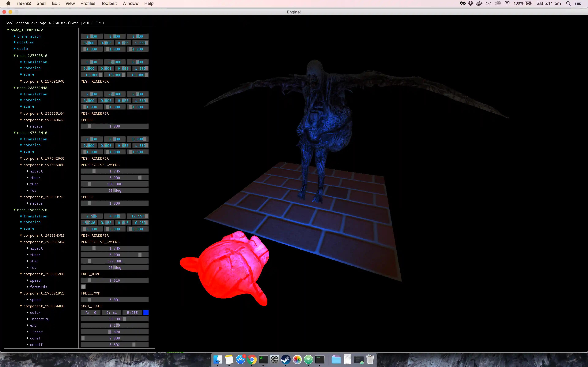Open the Toolbelt menu

pos(109,3)
